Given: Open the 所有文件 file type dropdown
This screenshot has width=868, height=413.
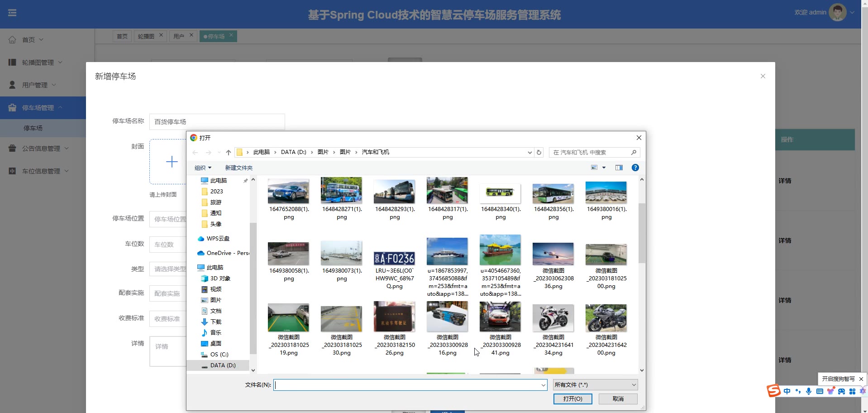Looking at the screenshot, I should tap(595, 385).
